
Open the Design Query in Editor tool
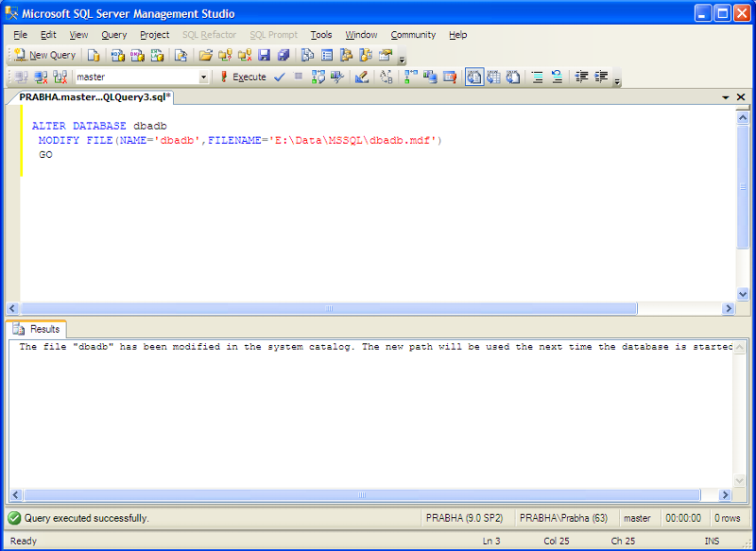click(362, 77)
